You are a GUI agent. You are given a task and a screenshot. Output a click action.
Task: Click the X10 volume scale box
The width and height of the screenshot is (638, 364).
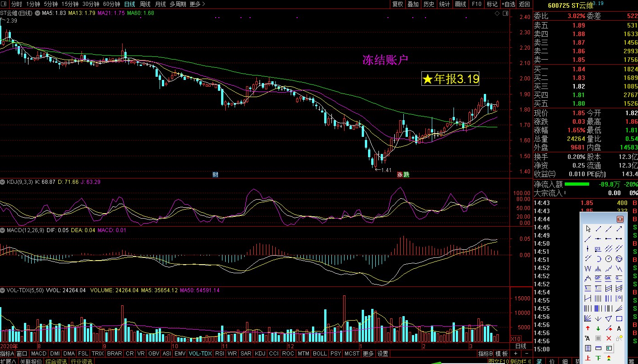click(x=515, y=339)
